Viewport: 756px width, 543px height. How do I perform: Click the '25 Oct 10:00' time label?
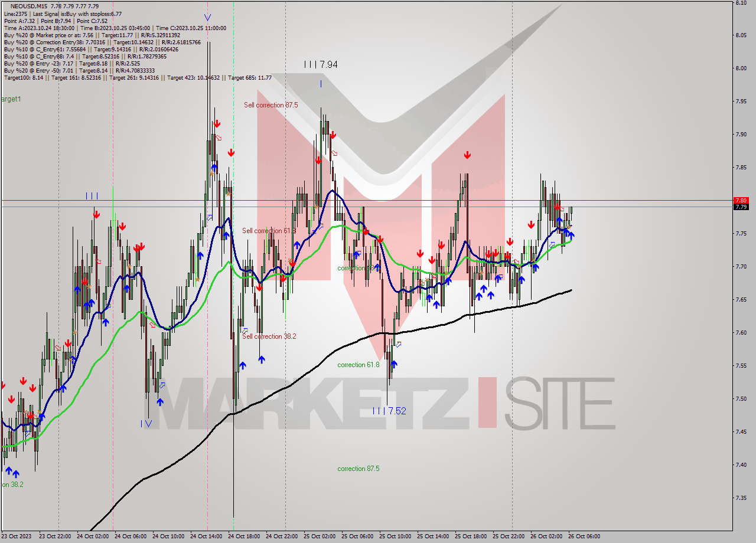click(x=396, y=537)
